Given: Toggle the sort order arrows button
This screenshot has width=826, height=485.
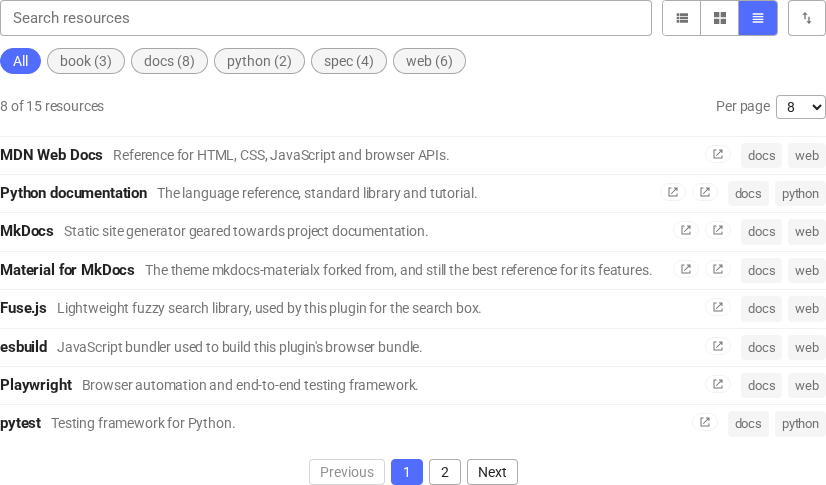Looking at the screenshot, I should click(x=807, y=18).
